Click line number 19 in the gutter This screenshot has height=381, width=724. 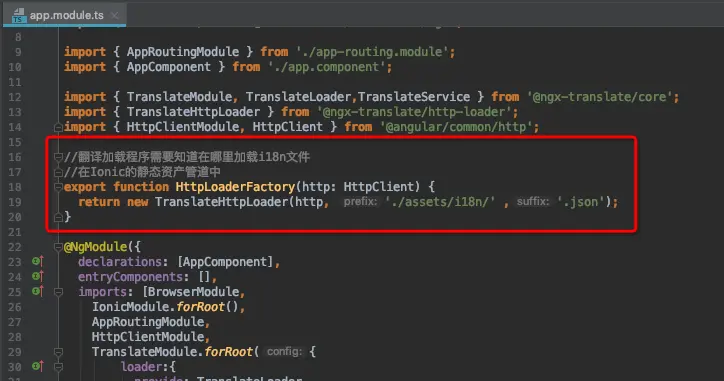(x=15, y=202)
